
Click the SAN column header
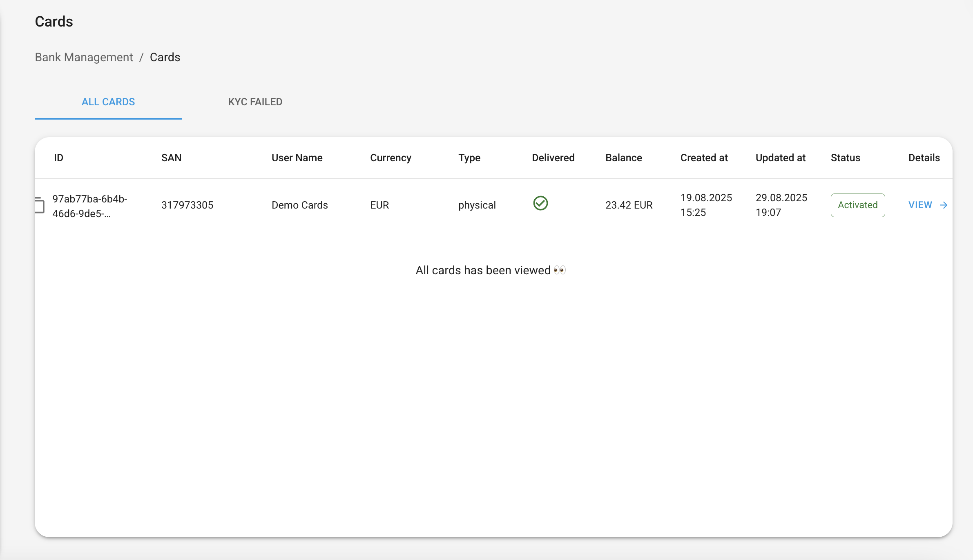click(x=171, y=158)
